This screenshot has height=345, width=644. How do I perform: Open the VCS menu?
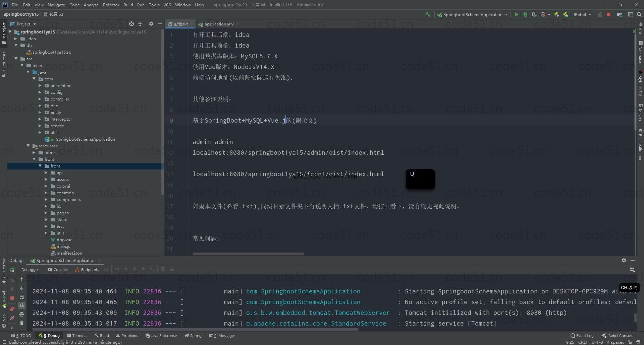point(167,5)
